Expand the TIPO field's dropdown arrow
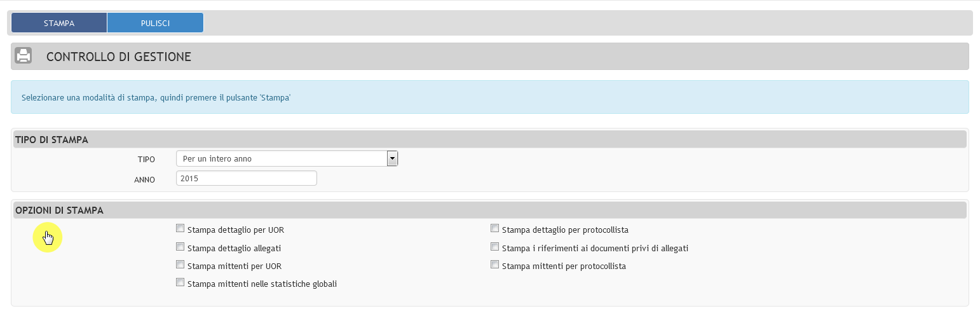This screenshot has height=311, width=980. 392,158
